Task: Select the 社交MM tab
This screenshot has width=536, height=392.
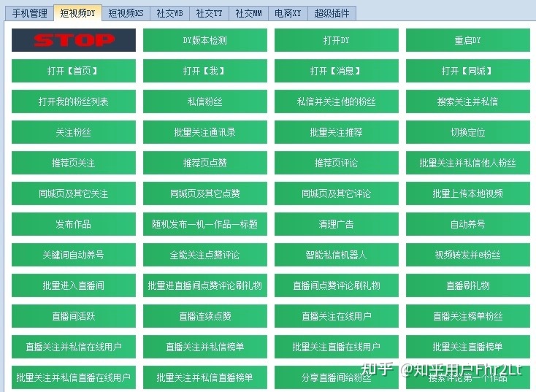Action: 248,13
